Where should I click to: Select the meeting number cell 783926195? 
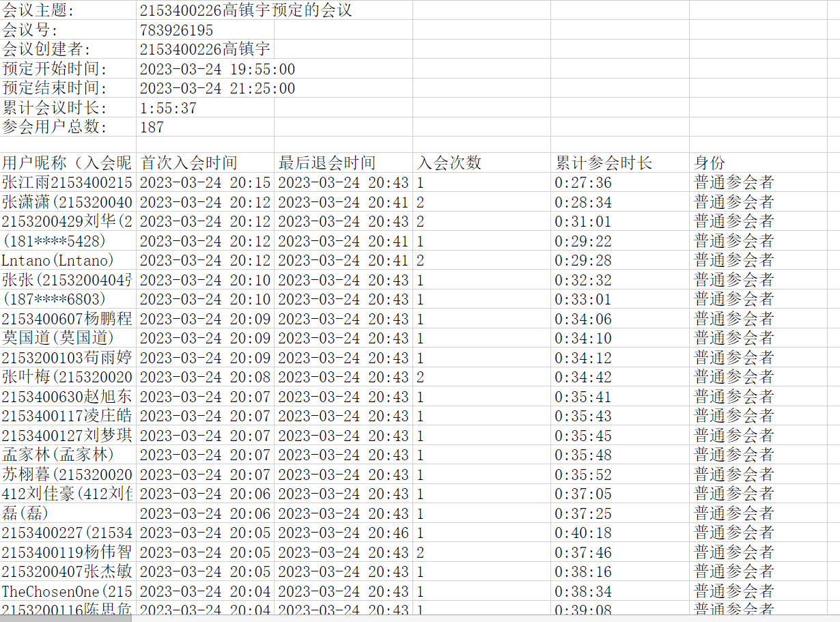177,30
